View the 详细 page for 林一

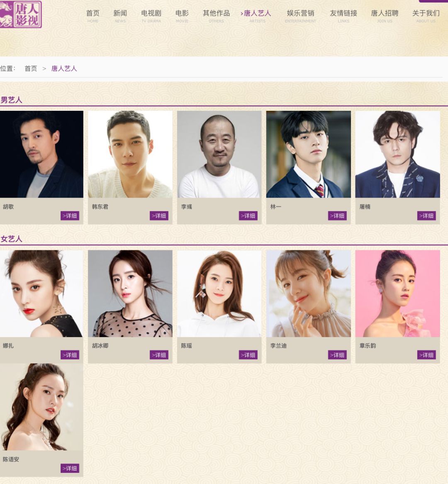point(337,216)
